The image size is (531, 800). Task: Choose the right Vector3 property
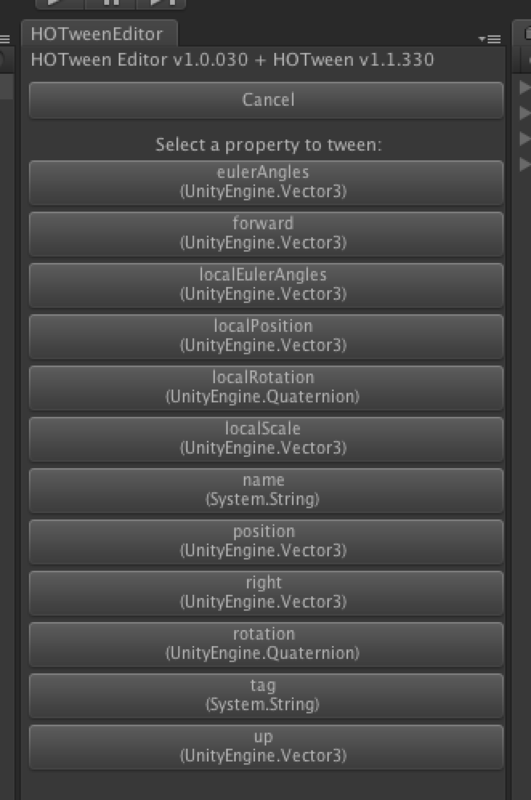pyautogui.click(x=266, y=592)
